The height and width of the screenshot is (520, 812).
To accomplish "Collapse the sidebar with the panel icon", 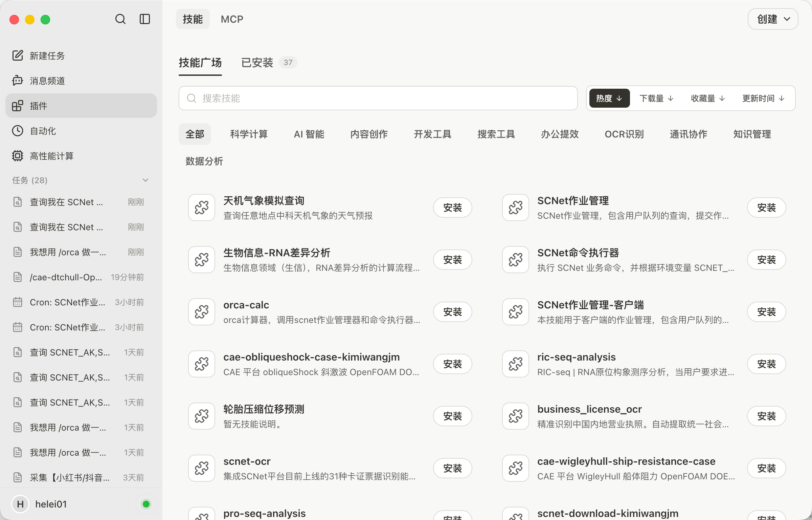I will (145, 19).
